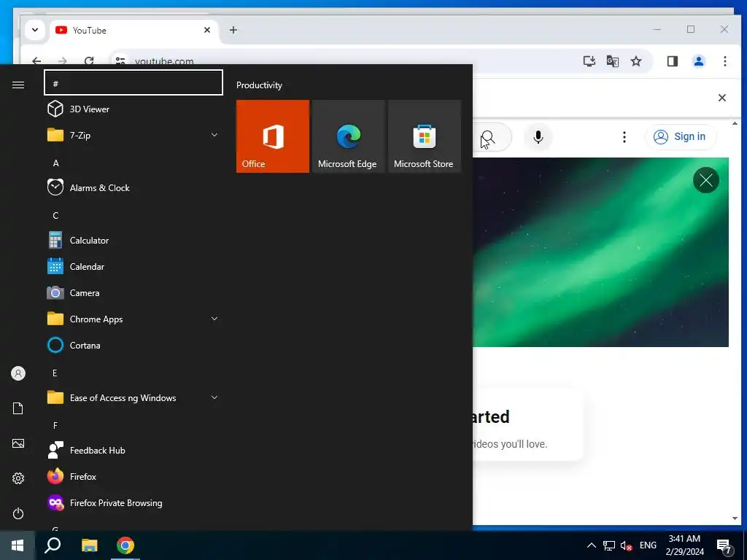The width and height of the screenshot is (747, 560).
Task: Reload the YouTube page
Action: pos(88,61)
